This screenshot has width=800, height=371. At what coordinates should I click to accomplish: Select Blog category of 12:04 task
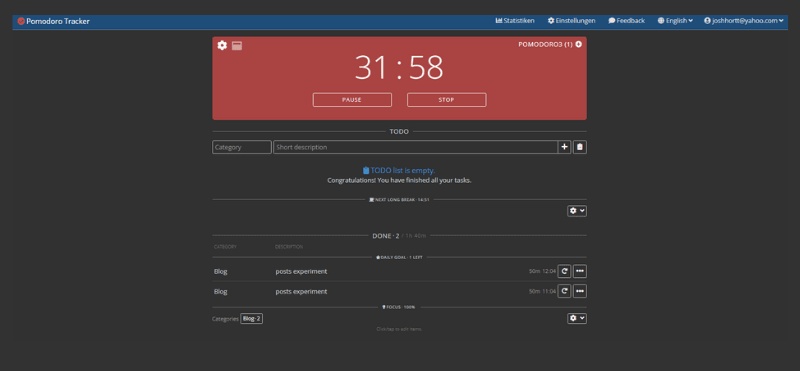[x=220, y=271]
